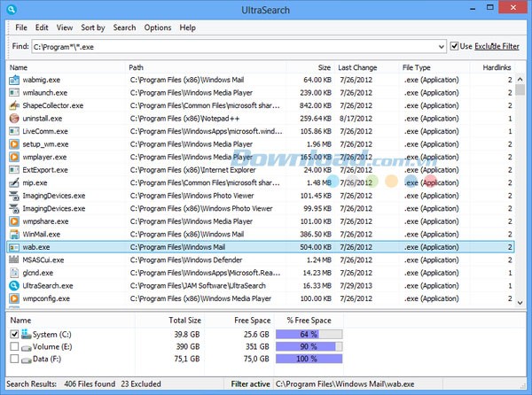The image size is (532, 395).
Task: Check the Data (F:) drive checkbox
Action: point(13,361)
